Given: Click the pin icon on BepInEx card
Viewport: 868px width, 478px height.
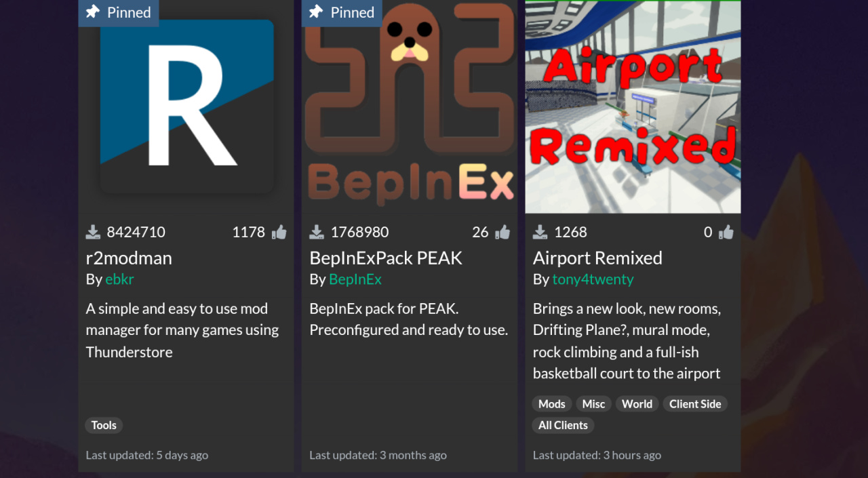Looking at the screenshot, I should (316, 12).
